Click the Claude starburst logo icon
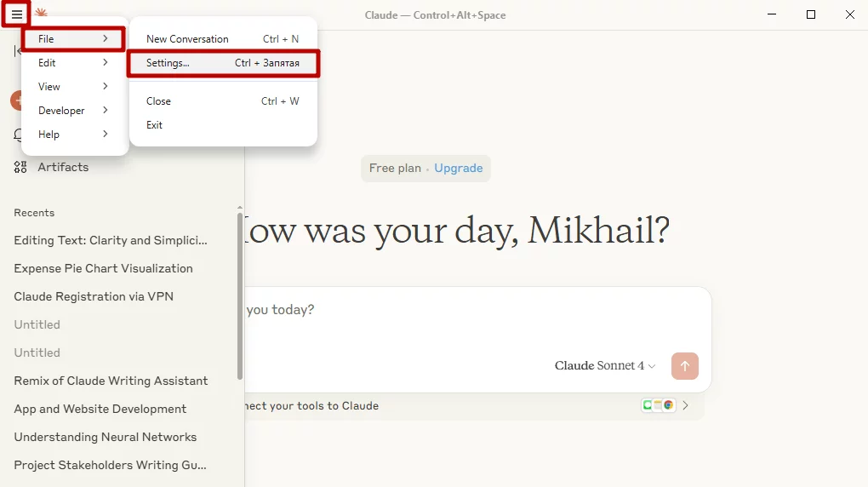The height and width of the screenshot is (487, 868). coord(41,12)
